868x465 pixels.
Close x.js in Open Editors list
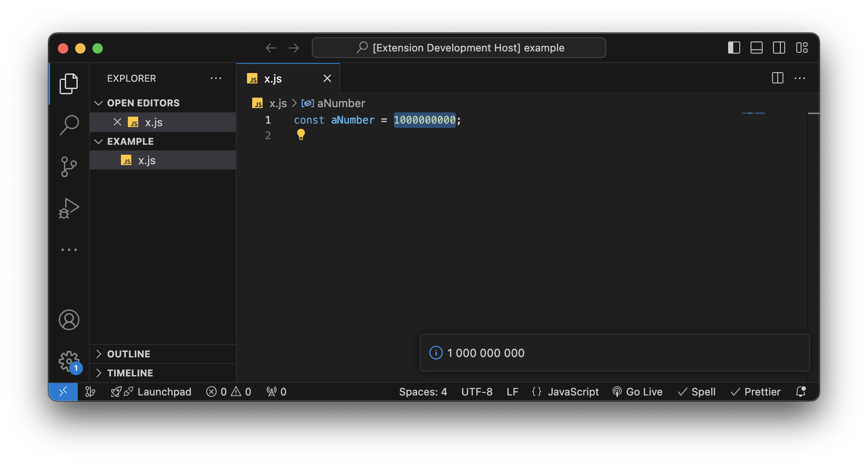(x=117, y=122)
